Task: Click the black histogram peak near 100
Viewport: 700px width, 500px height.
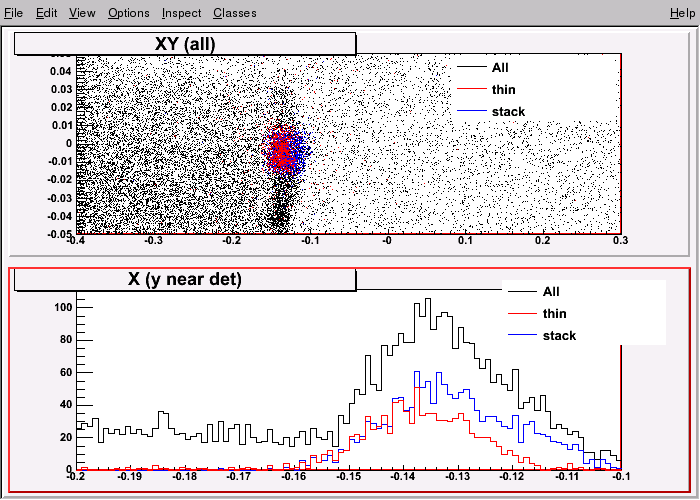Action: 428,300
